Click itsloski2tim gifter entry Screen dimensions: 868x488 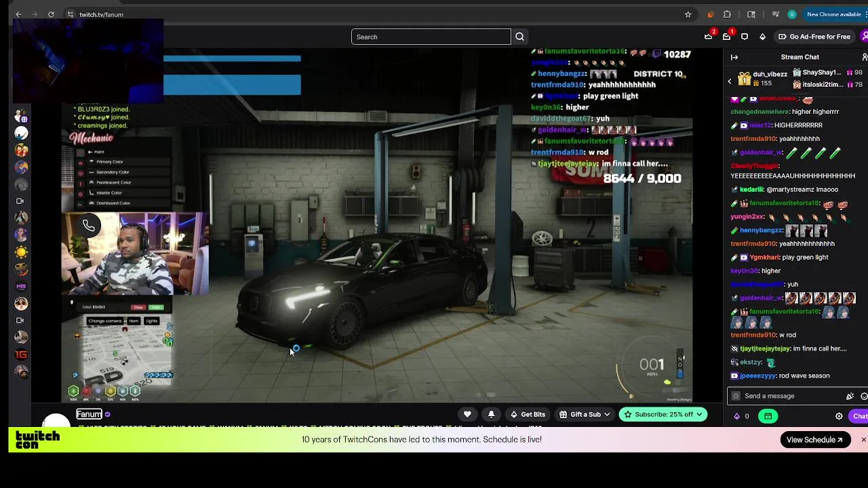827,85
